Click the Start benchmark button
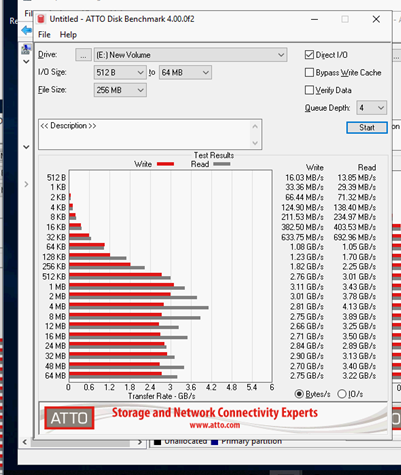The width and height of the screenshot is (401, 475). click(x=367, y=128)
